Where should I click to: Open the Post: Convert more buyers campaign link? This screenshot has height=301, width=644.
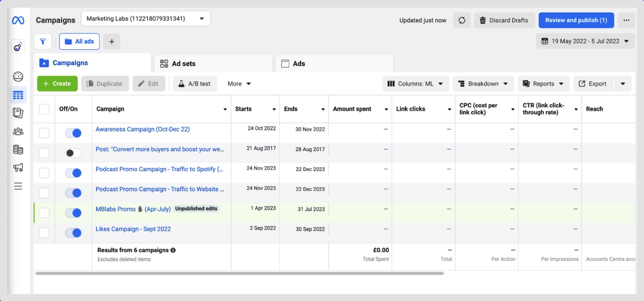(160, 149)
